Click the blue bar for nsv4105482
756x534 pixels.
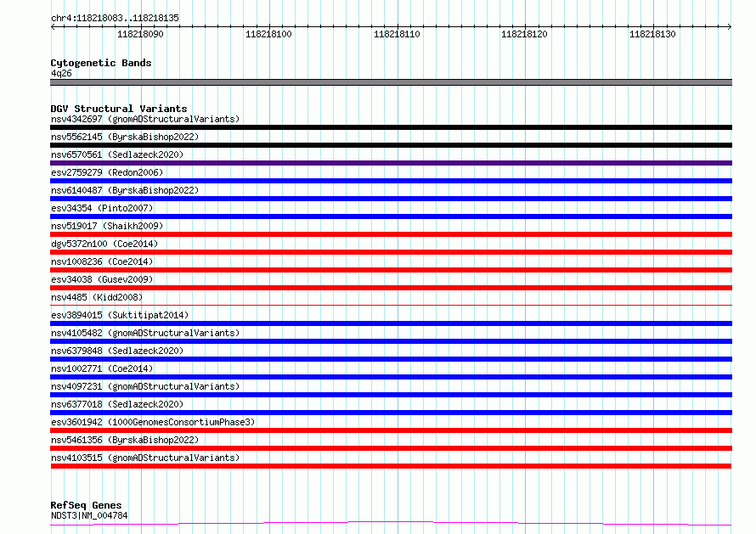tap(391, 341)
